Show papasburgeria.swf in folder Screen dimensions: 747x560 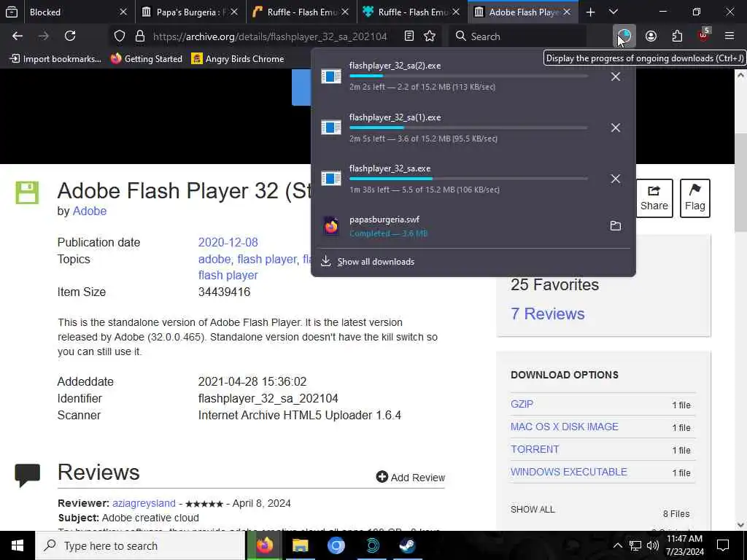[616, 226]
